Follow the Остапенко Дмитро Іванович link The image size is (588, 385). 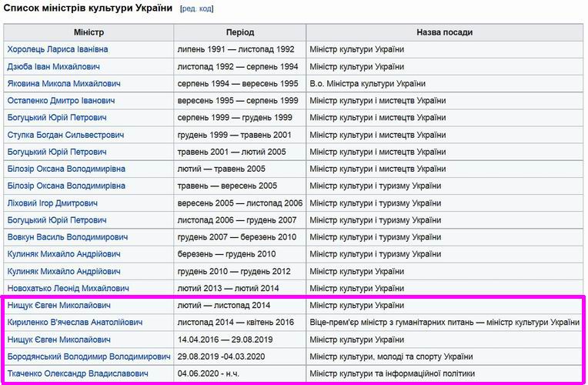61,100
